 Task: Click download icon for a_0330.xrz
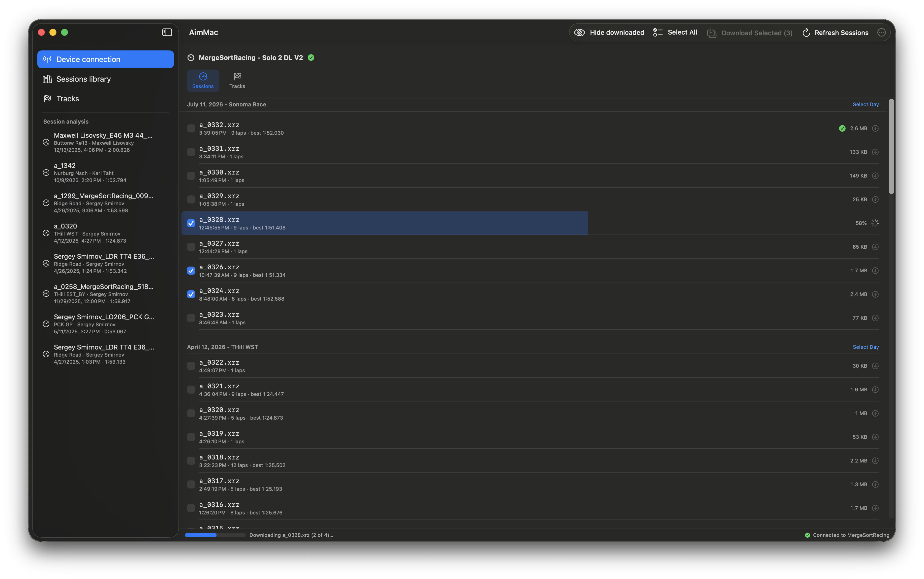coord(875,176)
